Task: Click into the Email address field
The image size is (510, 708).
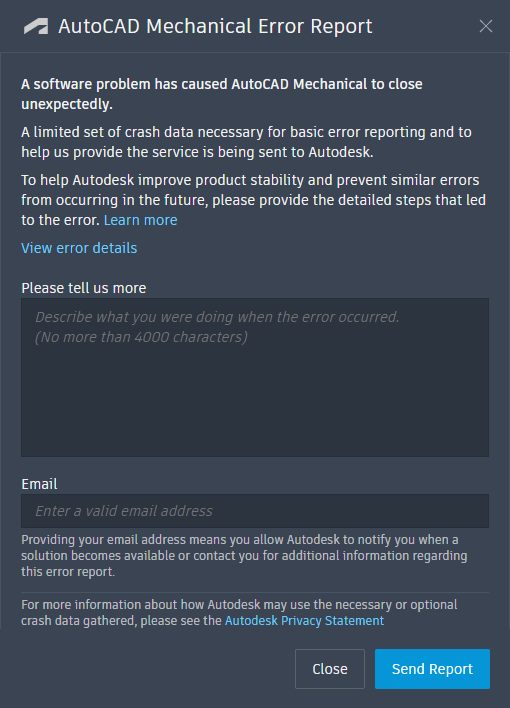Action: [255, 511]
